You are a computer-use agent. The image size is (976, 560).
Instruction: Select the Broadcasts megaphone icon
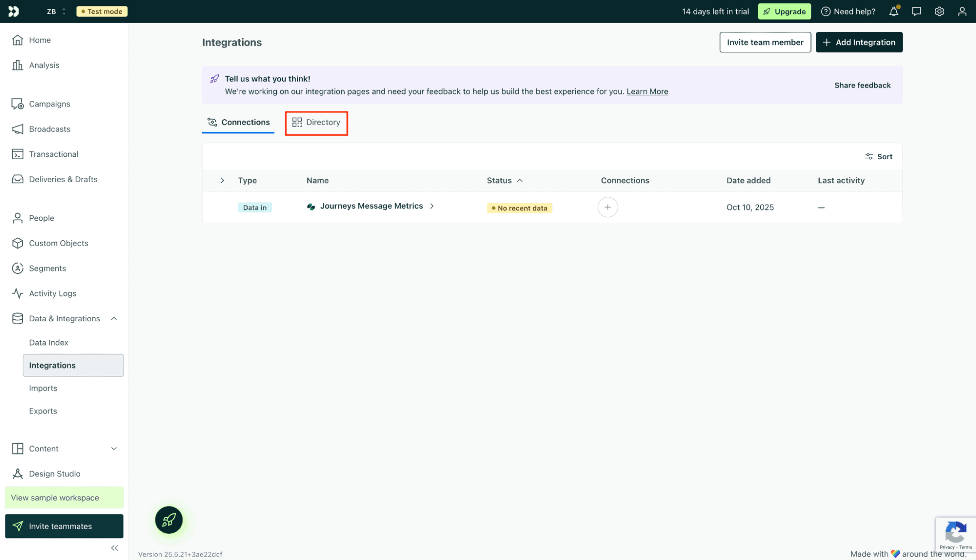click(17, 129)
